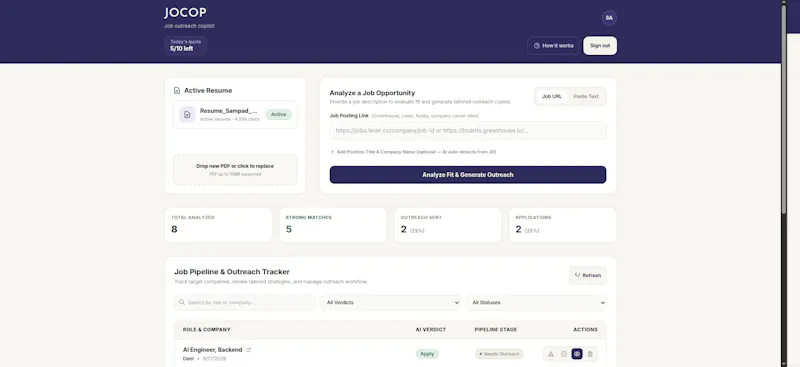Image resolution: width=800 pixels, height=367 pixels.
Task: Delete the AI Engineer, Backend job via trash icon
Action: [590, 354]
